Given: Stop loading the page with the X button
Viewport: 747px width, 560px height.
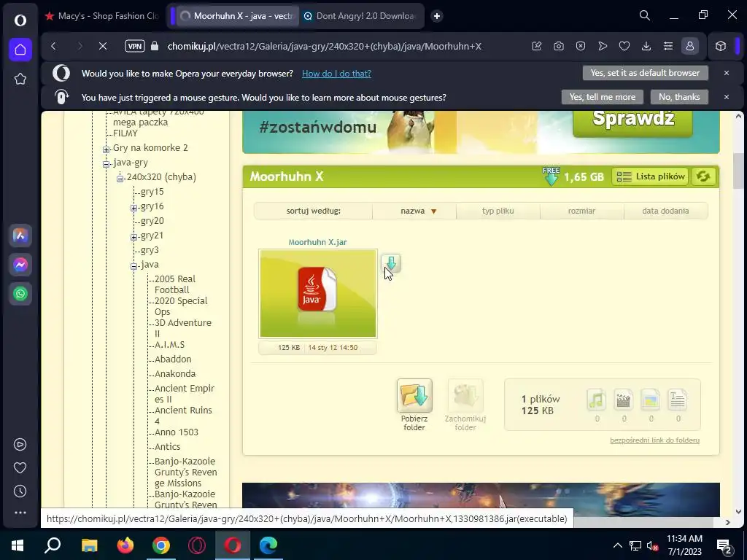Looking at the screenshot, I should point(102,46).
